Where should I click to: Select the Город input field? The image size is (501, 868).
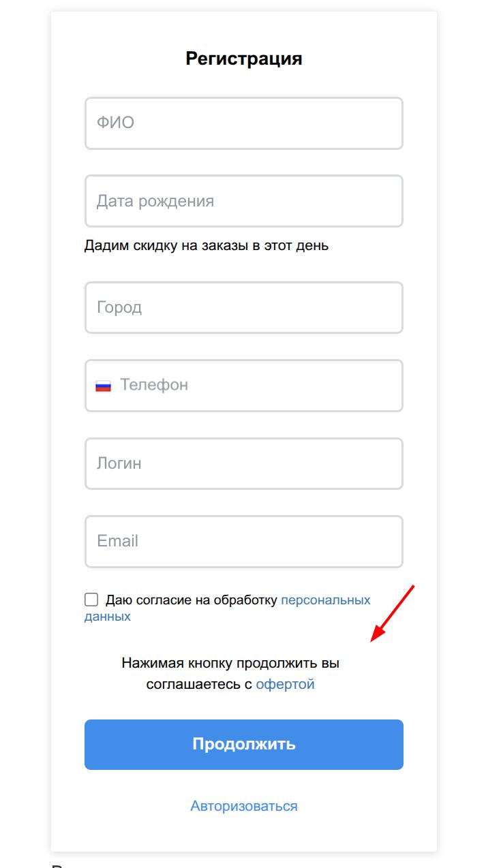click(244, 307)
